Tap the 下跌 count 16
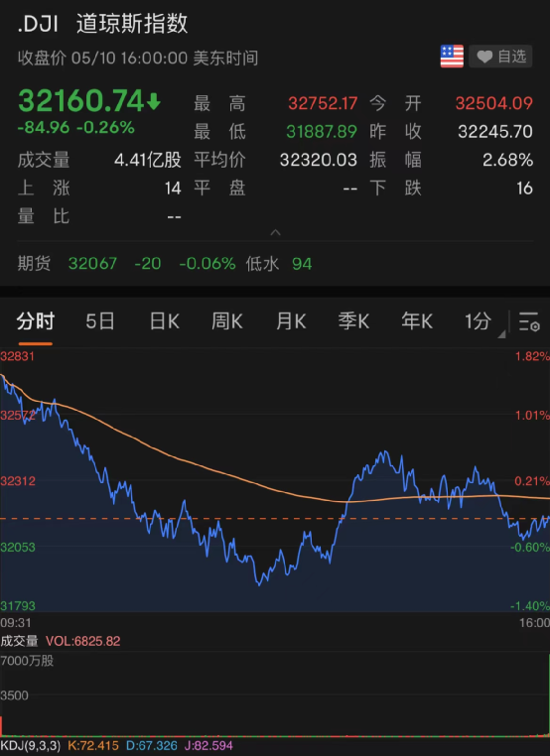This screenshot has height=756, width=550. (524, 189)
